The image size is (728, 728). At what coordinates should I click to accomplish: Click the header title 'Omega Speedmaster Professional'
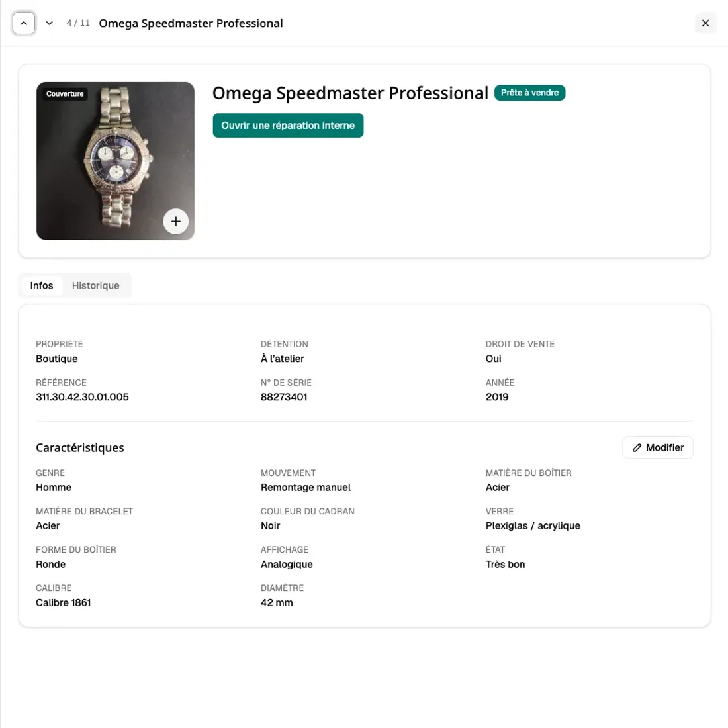pyautogui.click(x=191, y=23)
